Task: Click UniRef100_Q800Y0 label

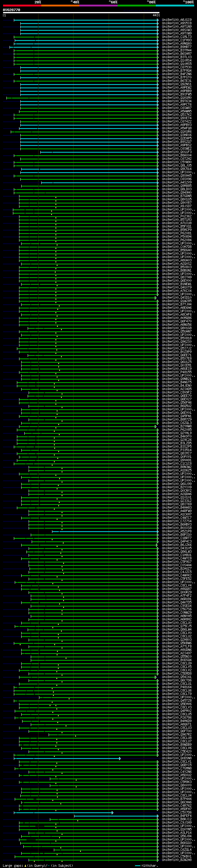Action: 177,785
